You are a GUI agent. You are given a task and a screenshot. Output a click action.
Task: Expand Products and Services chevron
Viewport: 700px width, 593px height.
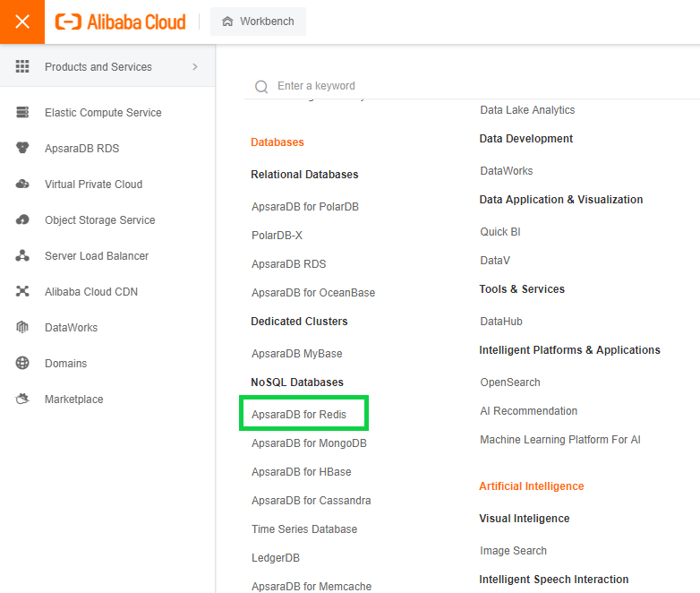click(x=194, y=66)
